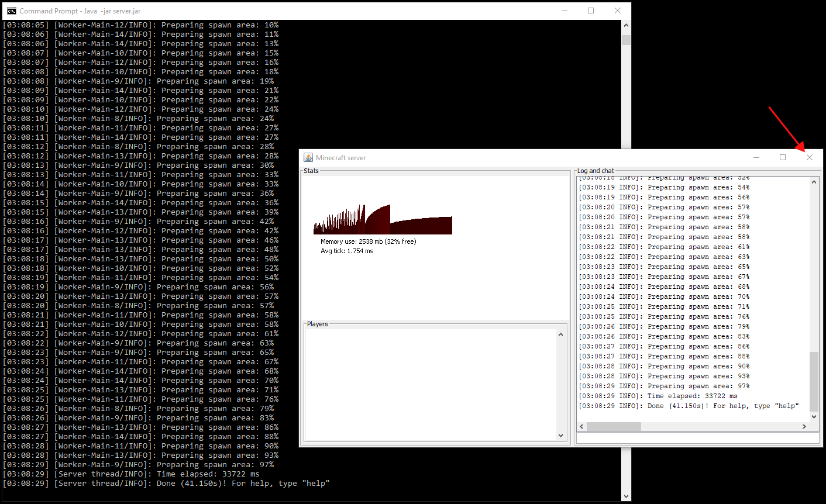Close the Minecraft server window
826x504 pixels.
click(x=810, y=157)
